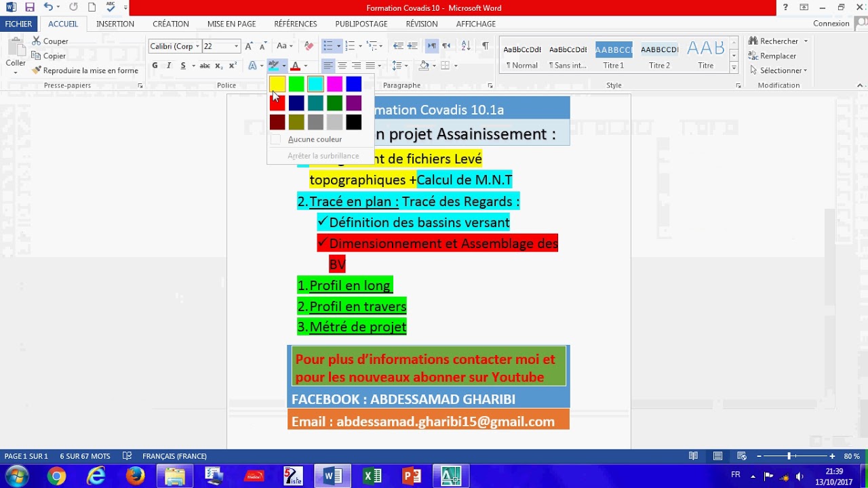Toggle underline formatting (S)
The height and width of the screenshot is (488, 868).
[183, 66]
